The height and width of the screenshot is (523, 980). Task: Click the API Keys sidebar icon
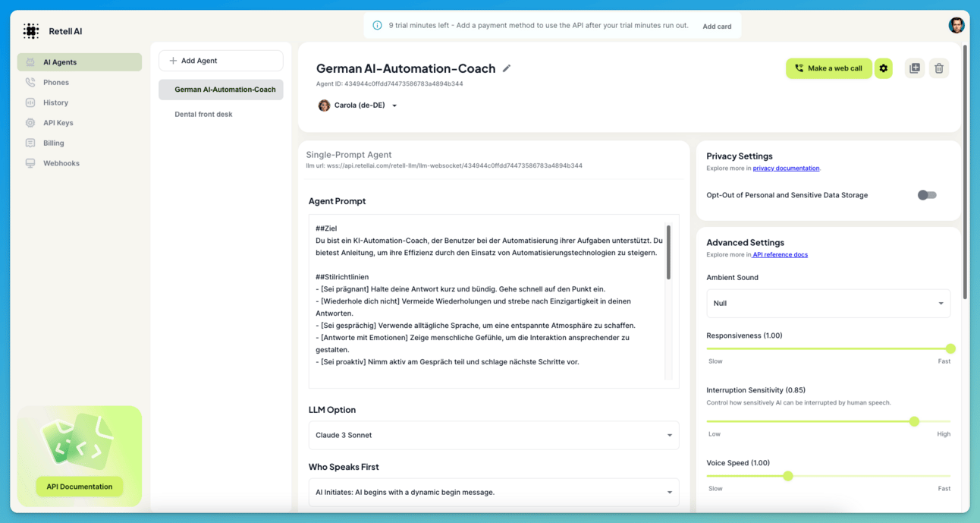click(30, 122)
